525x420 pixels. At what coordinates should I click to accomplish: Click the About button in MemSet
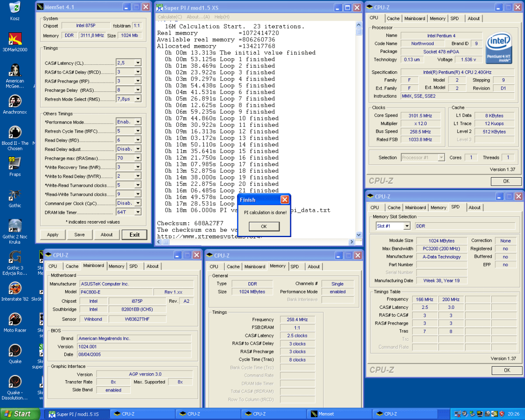pos(107,234)
